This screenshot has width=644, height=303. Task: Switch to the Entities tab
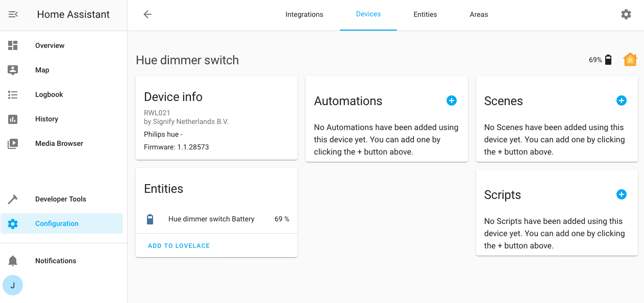tap(425, 14)
